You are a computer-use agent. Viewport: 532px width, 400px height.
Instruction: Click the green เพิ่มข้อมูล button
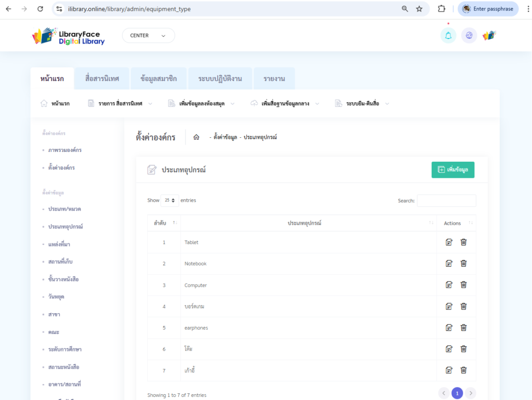[453, 170]
